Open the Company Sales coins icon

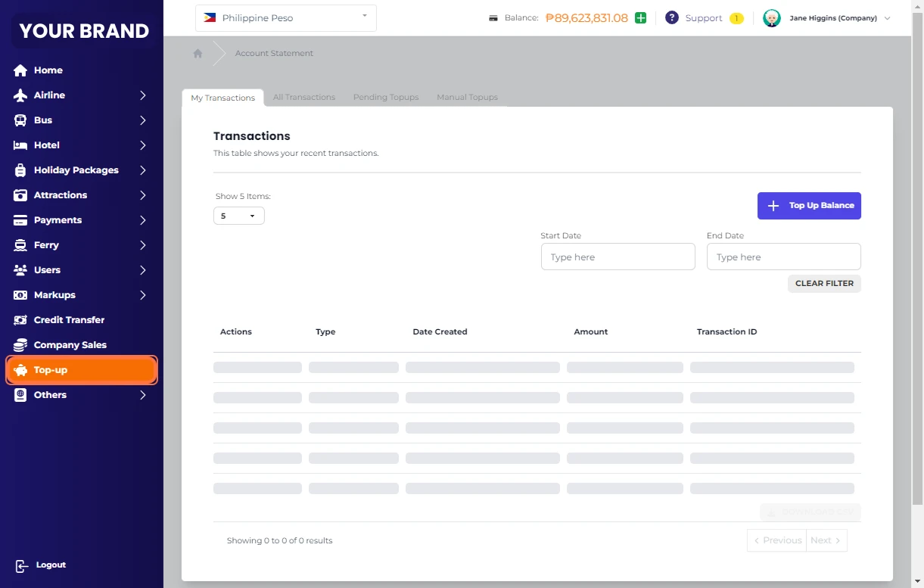click(20, 345)
